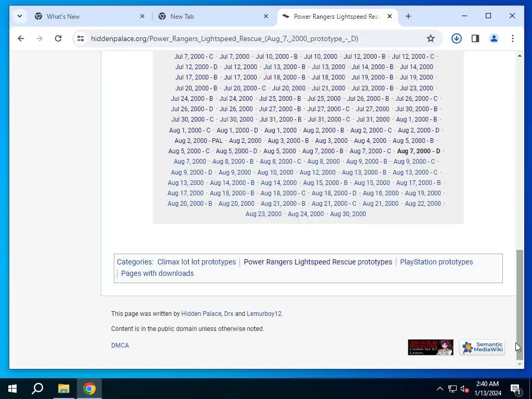Switch to the What's New tab

click(x=90, y=16)
